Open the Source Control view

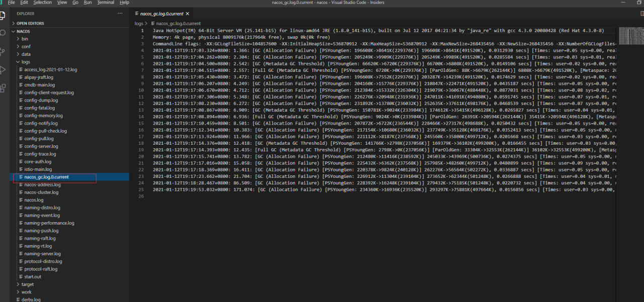2,52
